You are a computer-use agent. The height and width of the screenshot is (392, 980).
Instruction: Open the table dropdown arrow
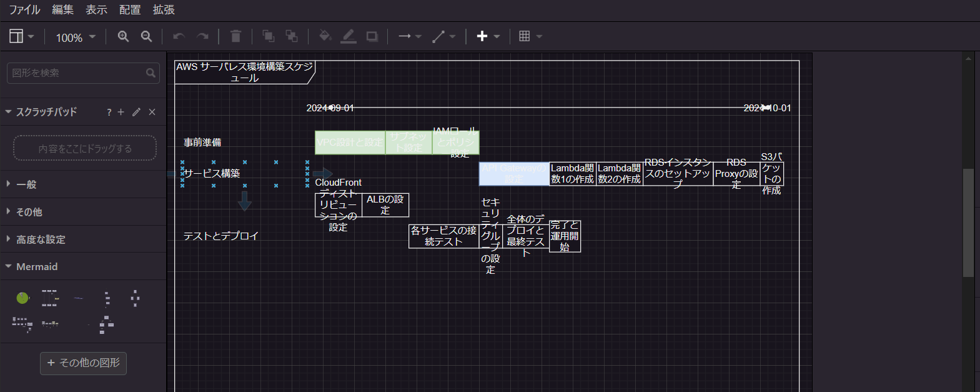pos(539,37)
